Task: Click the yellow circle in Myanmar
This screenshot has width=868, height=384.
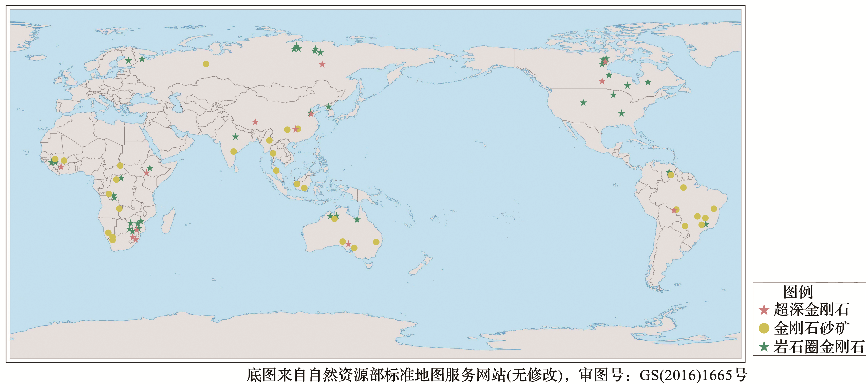Action: pos(269,140)
